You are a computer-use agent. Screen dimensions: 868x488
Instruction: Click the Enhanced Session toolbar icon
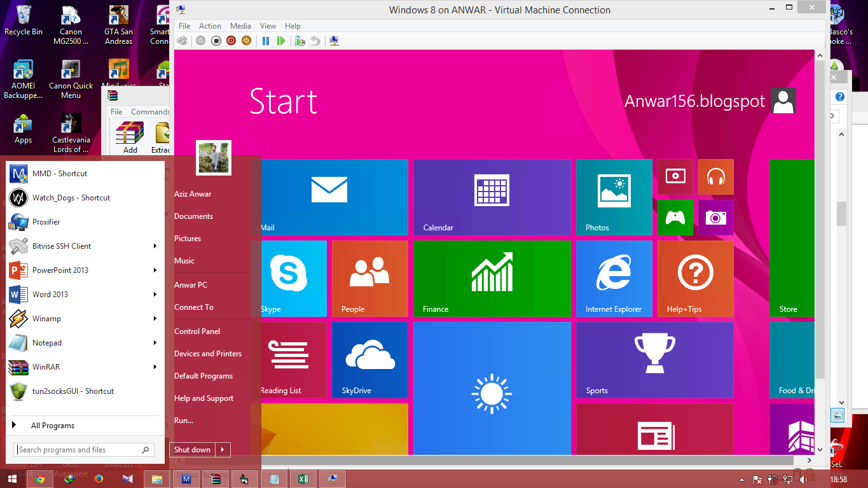334,41
